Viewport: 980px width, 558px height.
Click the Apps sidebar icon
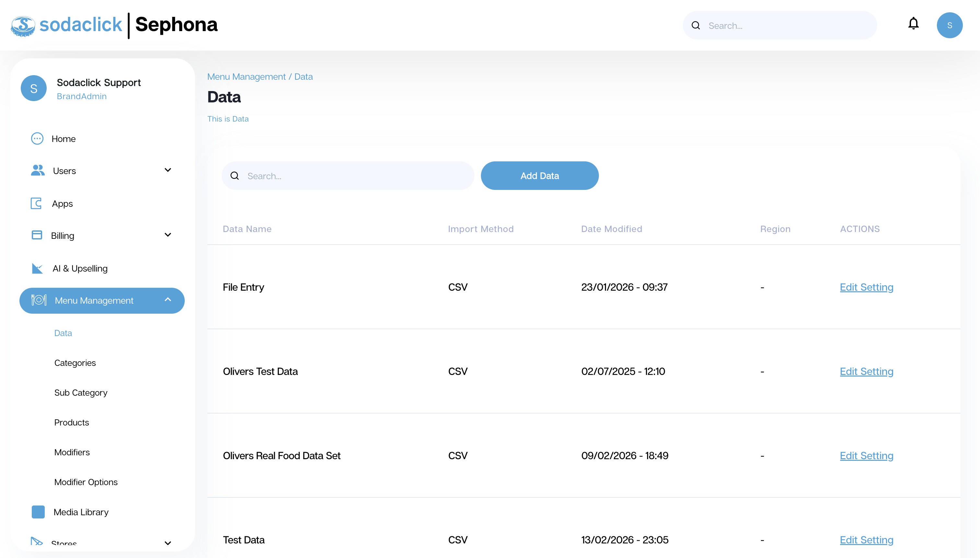click(x=36, y=203)
